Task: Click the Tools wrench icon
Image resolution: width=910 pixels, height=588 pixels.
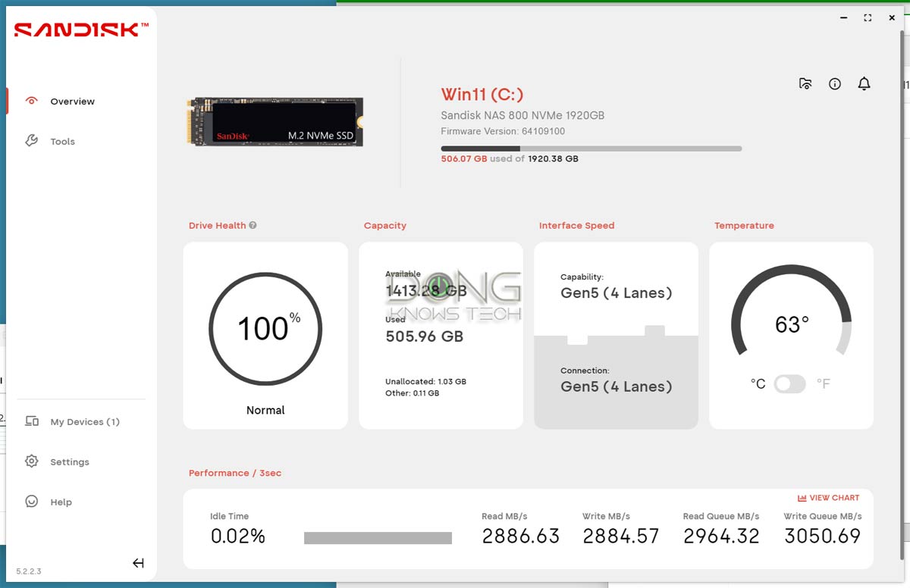Action: pyautogui.click(x=31, y=141)
